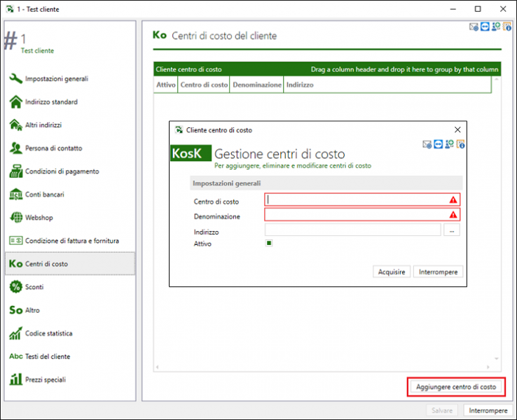Sort by Denominazione column header

coord(257,85)
